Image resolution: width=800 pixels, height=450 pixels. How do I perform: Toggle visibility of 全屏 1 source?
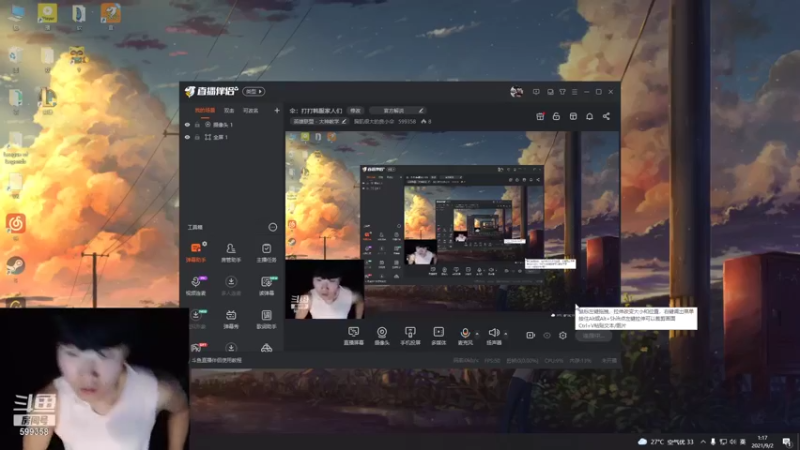pos(187,137)
